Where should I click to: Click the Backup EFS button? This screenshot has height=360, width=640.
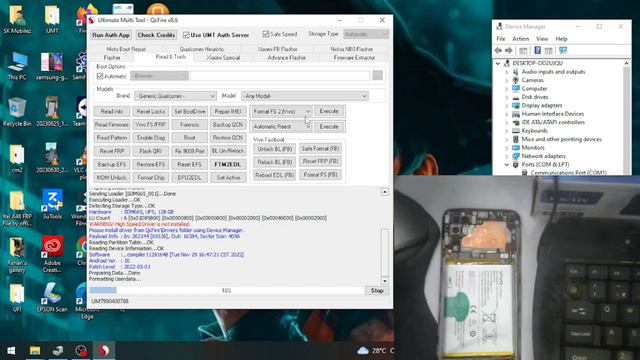[x=111, y=164]
